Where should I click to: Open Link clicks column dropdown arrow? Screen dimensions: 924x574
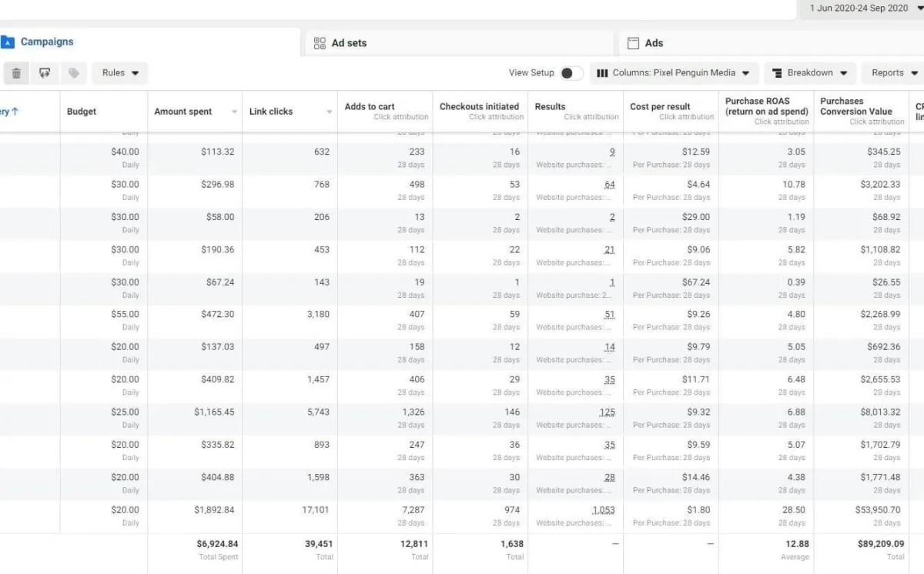pos(329,112)
